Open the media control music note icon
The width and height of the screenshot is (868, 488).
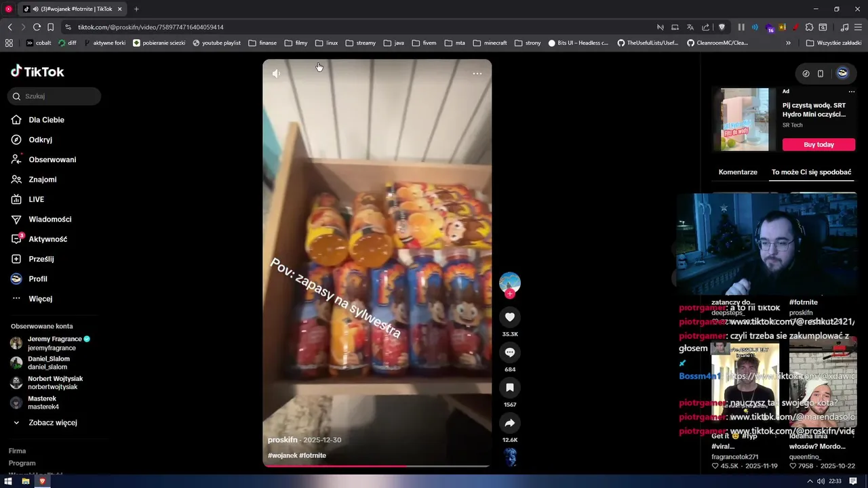[x=844, y=27]
